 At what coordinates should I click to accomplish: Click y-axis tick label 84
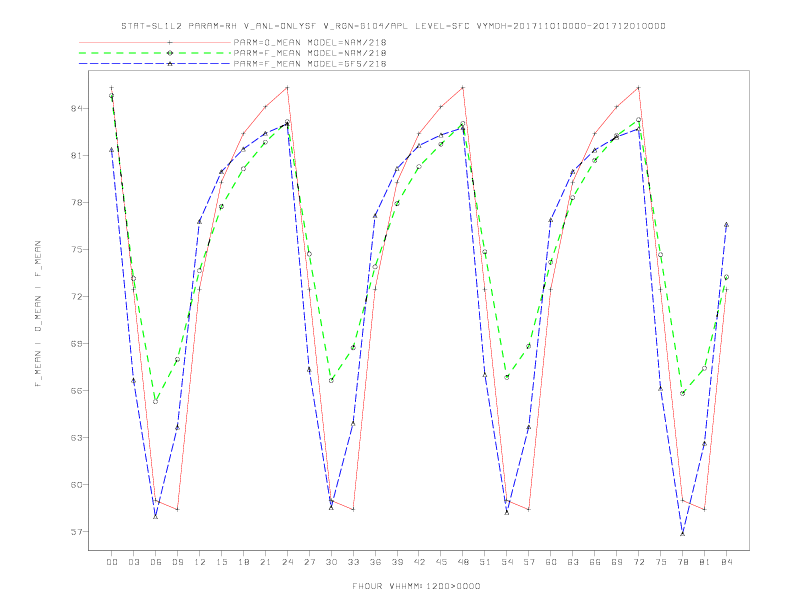point(76,109)
